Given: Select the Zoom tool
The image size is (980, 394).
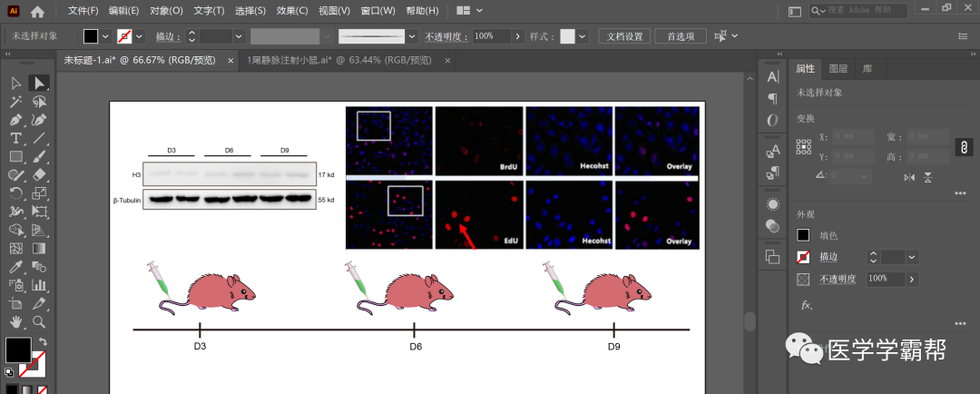Looking at the screenshot, I should [39, 321].
